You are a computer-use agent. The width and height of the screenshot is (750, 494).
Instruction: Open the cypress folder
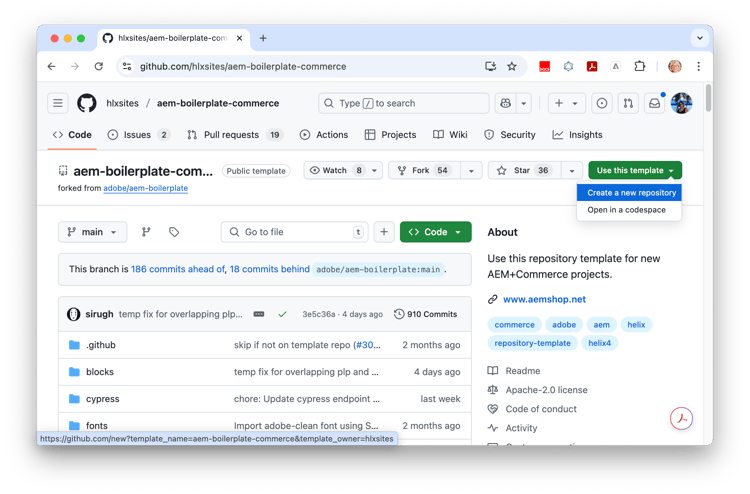point(103,399)
